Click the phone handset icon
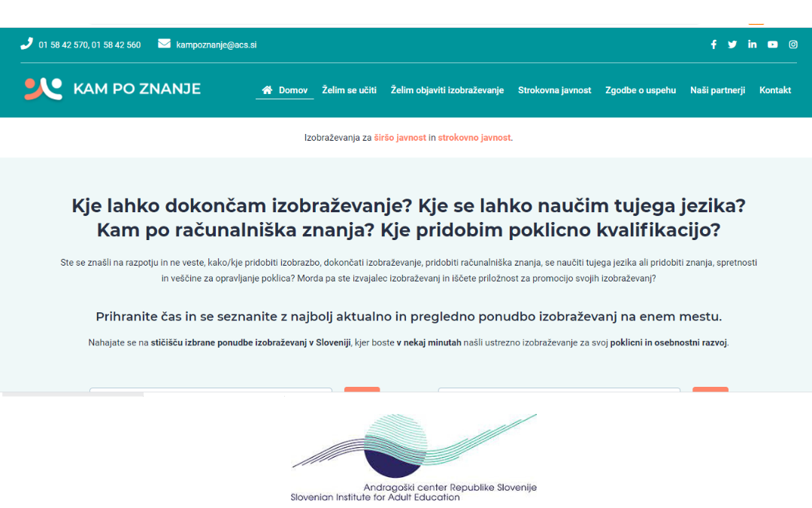 (26, 44)
